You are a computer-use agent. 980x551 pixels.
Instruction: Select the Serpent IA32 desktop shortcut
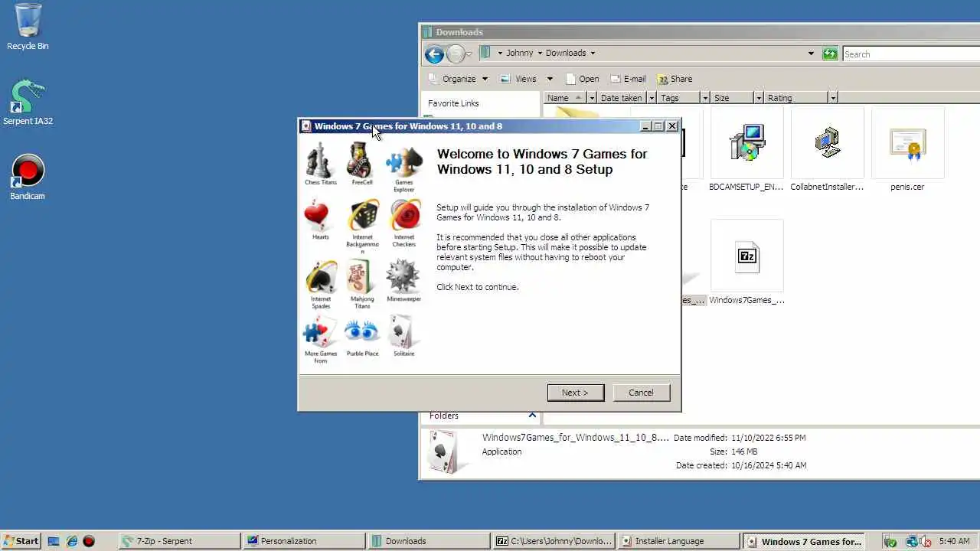[28, 103]
